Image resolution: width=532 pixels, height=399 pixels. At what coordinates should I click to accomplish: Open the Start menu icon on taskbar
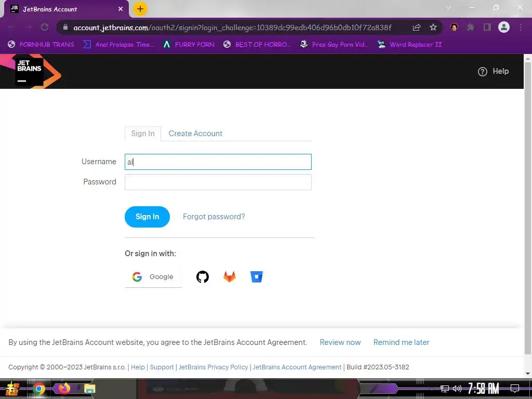[x=12, y=389]
